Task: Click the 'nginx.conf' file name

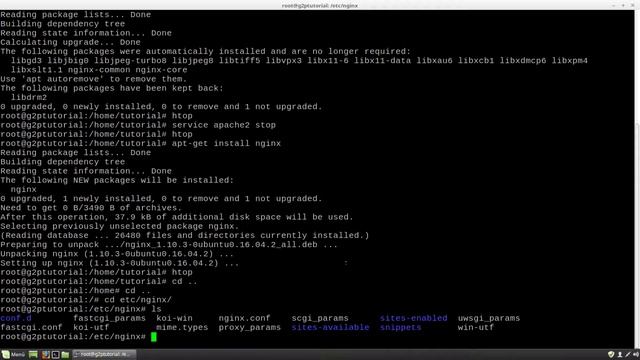Action: [244, 318]
